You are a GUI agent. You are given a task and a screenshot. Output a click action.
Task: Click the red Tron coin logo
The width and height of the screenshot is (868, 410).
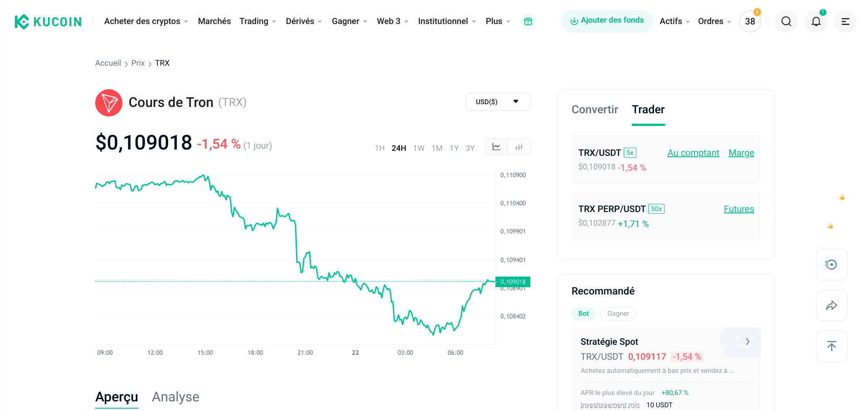tap(109, 103)
